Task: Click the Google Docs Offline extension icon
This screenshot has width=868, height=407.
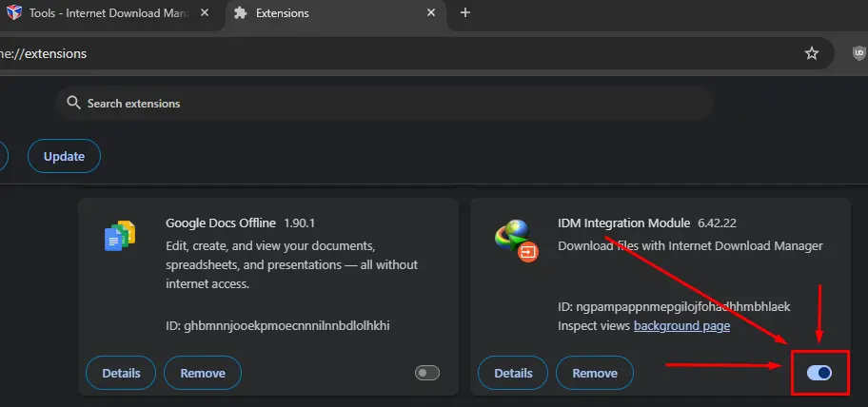Action: pyautogui.click(x=120, y=236)
